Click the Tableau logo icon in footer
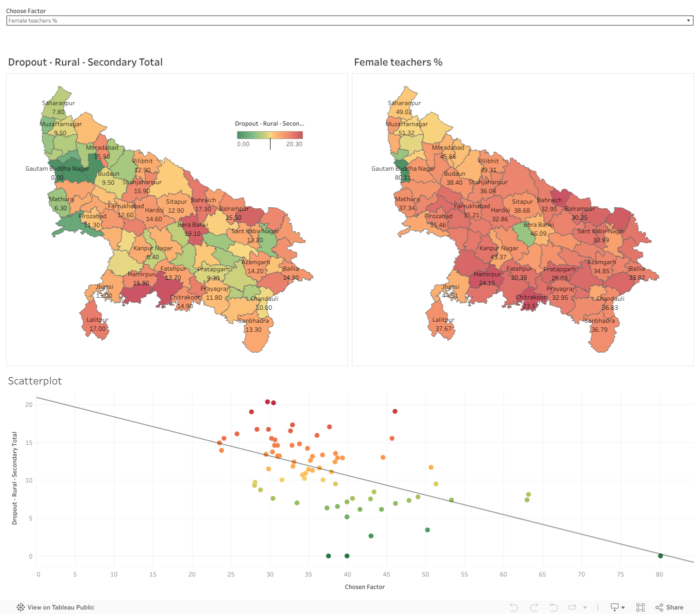This screenshot has width=700, height=614. click(x=20, y=607)
